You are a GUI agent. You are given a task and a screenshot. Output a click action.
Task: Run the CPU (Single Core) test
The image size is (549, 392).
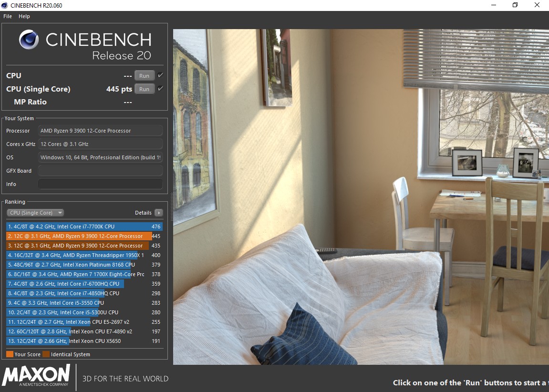[144, 89]
